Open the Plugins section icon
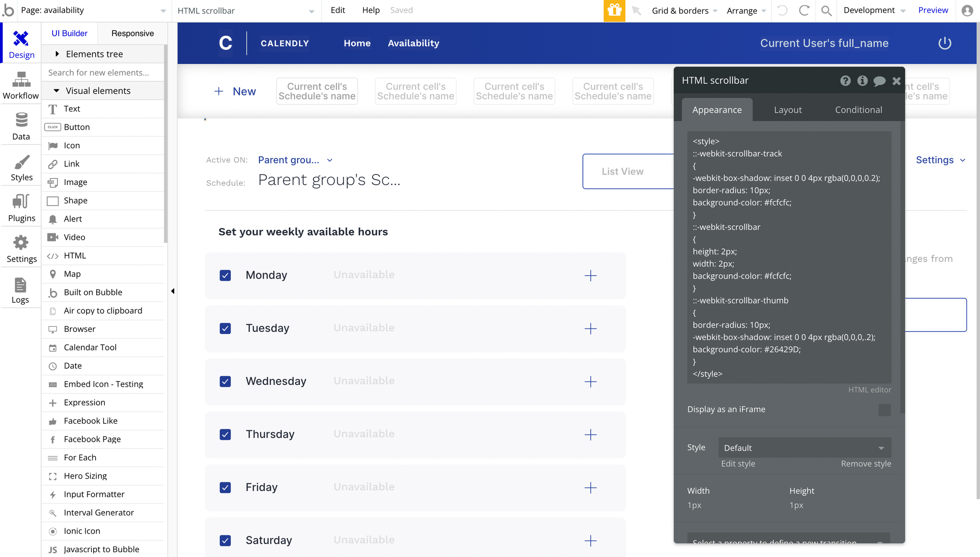Viewport: 980px width, 557px height. (x=21, y=208)
